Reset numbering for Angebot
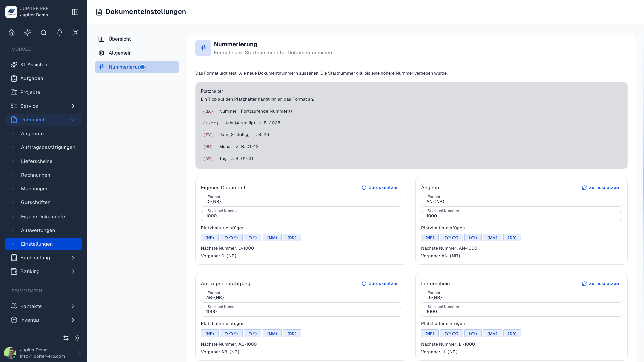This screenshot has height=362, width=644. point(600,188)
